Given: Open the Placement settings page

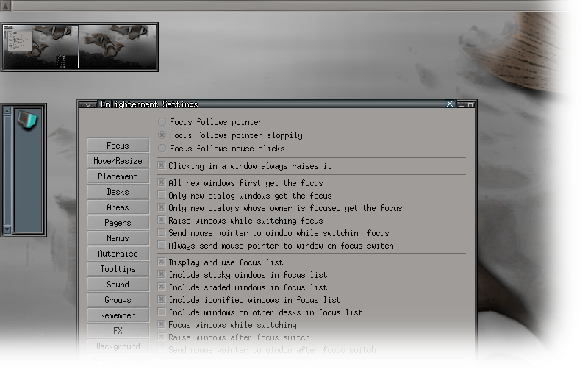Looking at the screenshot, I should point(118,176).
